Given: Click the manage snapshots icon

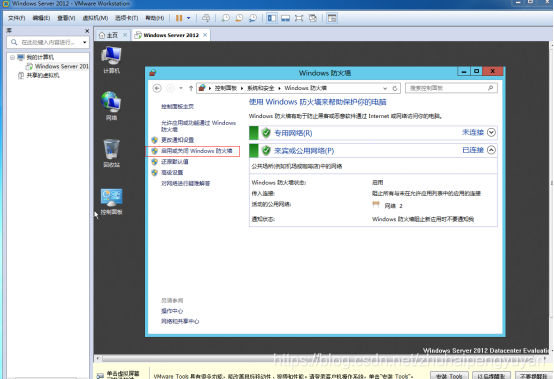Looking at the screenshot, I should [x=253, y=18].
